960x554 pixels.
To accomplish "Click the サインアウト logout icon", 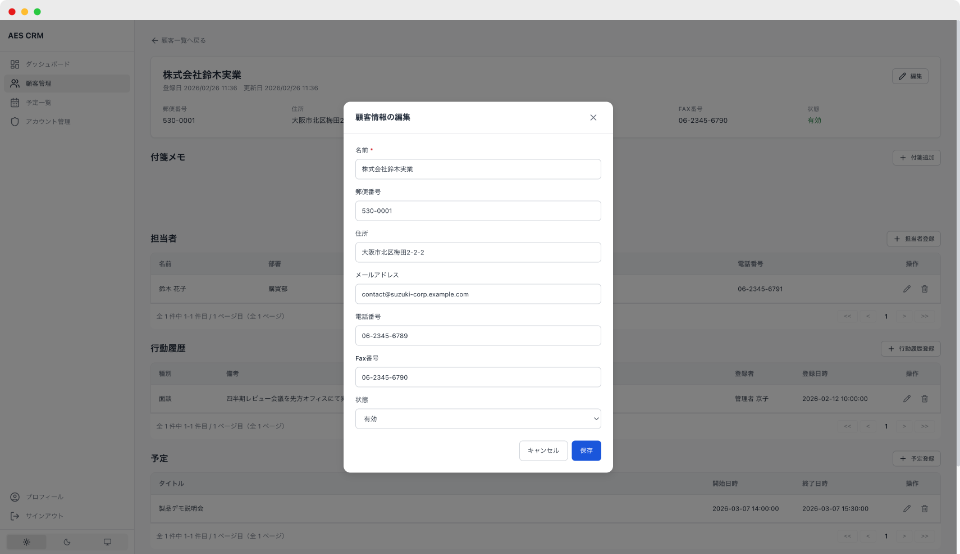I will coord(15,516).
